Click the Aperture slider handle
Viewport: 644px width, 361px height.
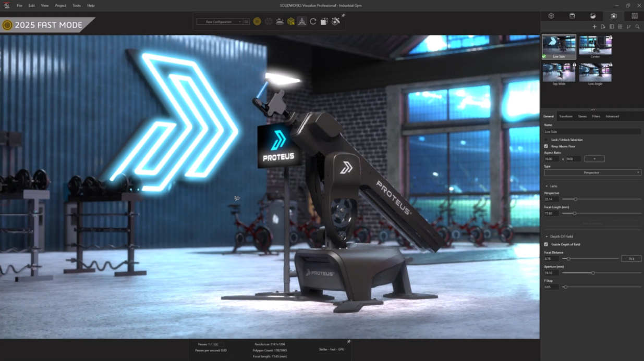click(593, 273)
